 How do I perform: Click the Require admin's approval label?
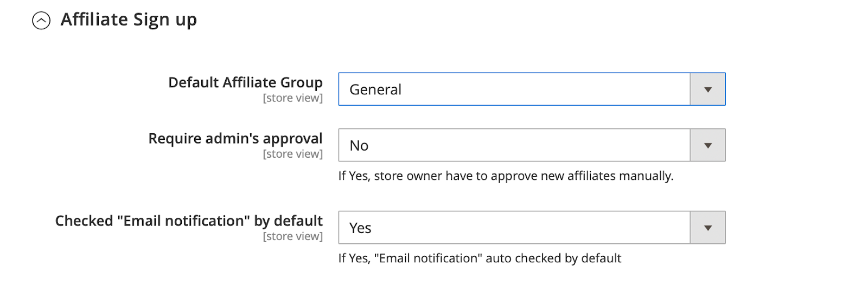point(235,138)
